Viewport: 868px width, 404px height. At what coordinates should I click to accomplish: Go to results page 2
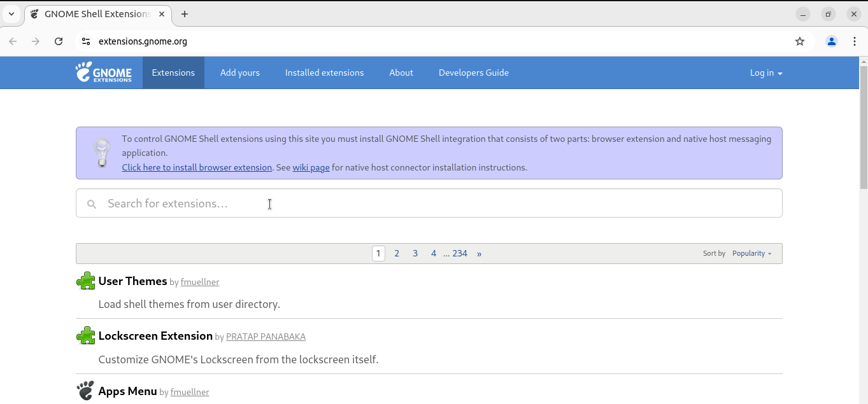pos(397,253)
